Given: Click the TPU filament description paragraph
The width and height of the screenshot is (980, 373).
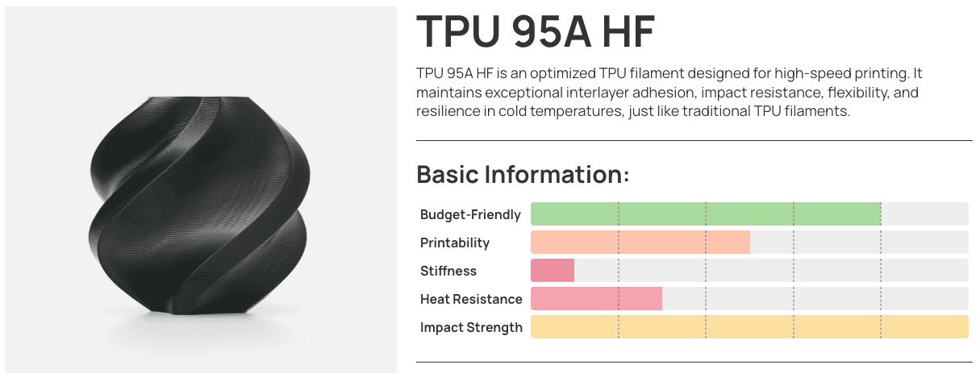Looking at the screenshot, I should tap(669, 93).
